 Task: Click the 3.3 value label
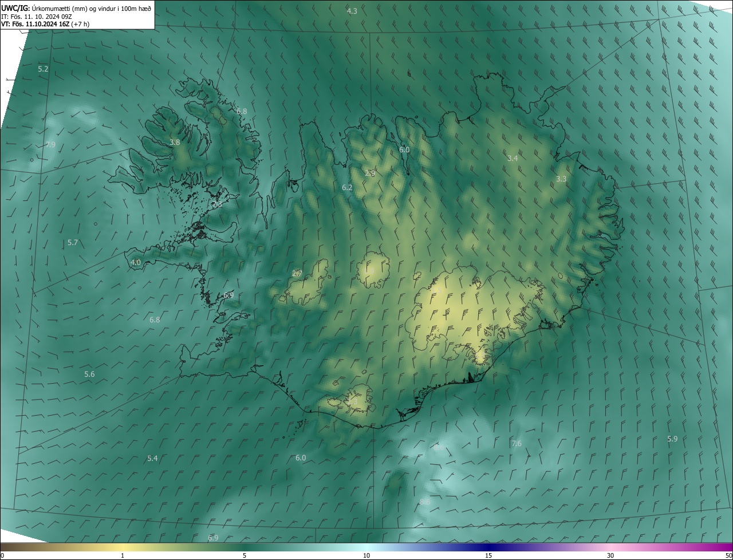(x=561, y=179)
